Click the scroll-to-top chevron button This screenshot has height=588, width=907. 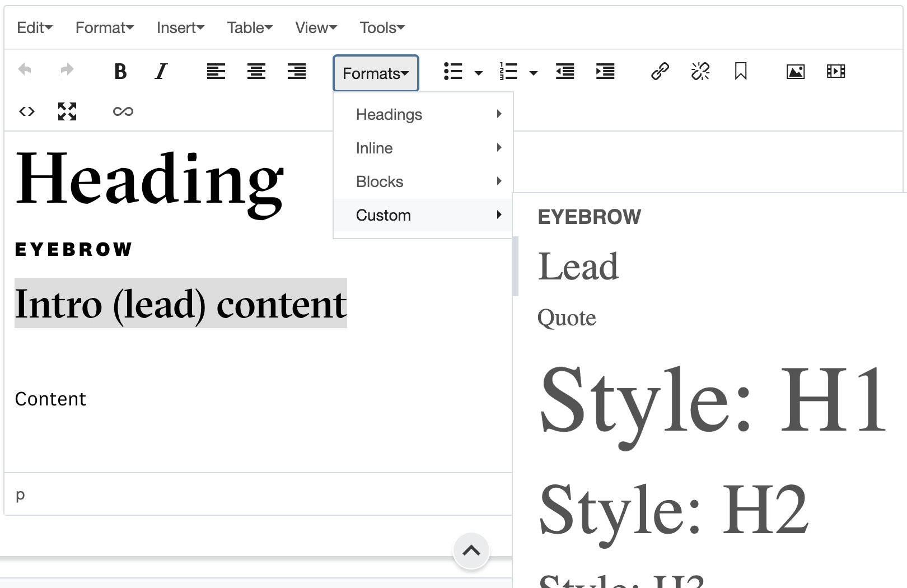click(x=471, y=550)
